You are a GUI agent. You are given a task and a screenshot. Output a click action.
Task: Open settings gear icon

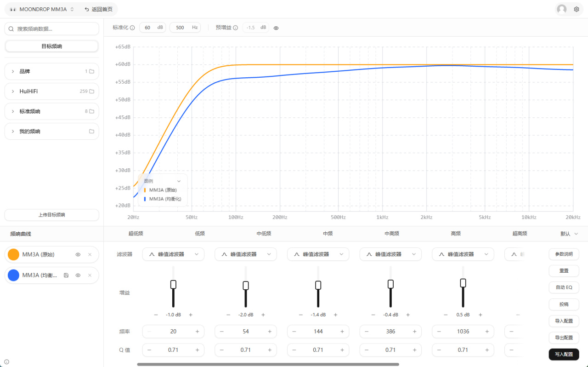577,9
